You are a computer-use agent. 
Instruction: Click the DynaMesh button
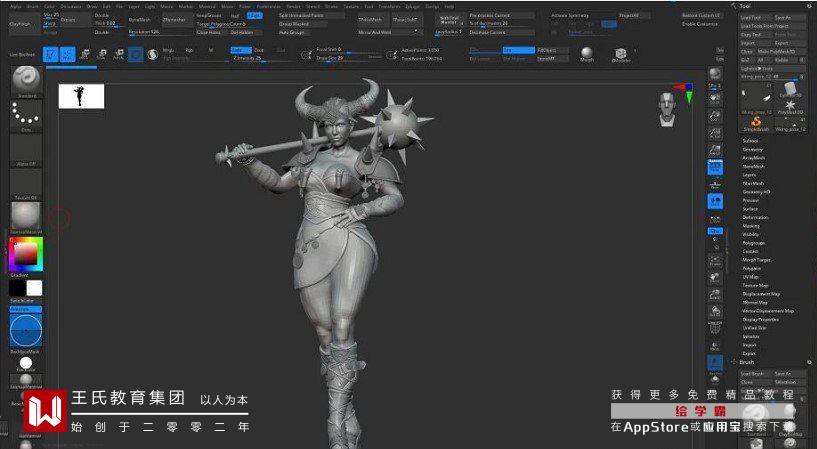(x=140, y=19)
